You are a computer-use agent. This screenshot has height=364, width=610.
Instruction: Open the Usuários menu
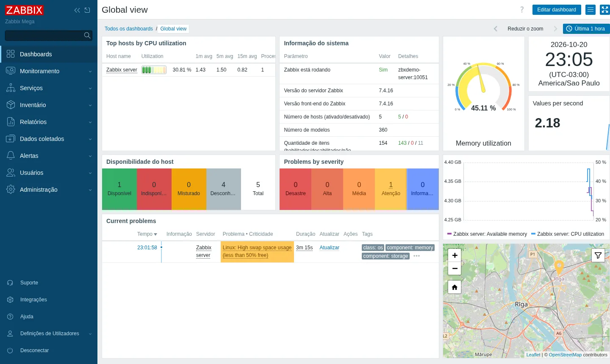click(49, 173)
